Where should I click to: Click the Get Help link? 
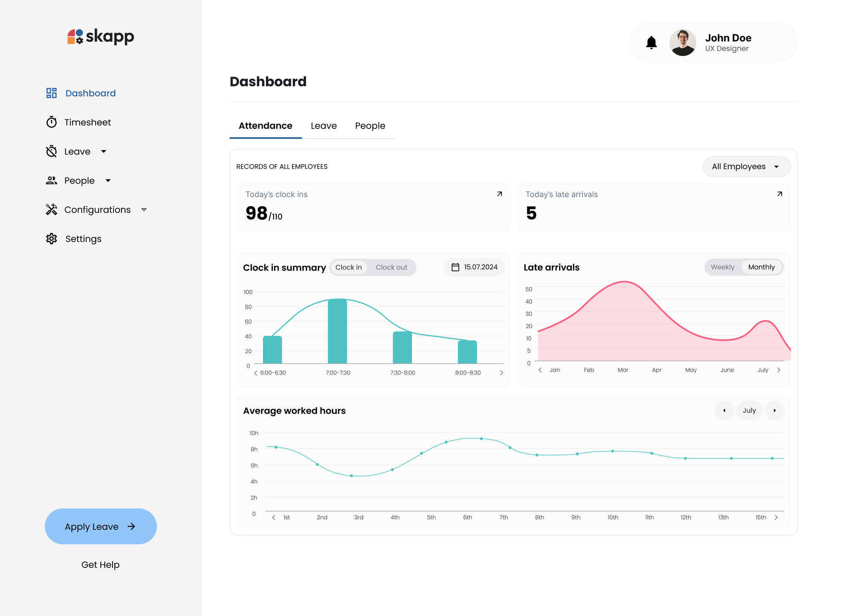[x=100, y=564]
